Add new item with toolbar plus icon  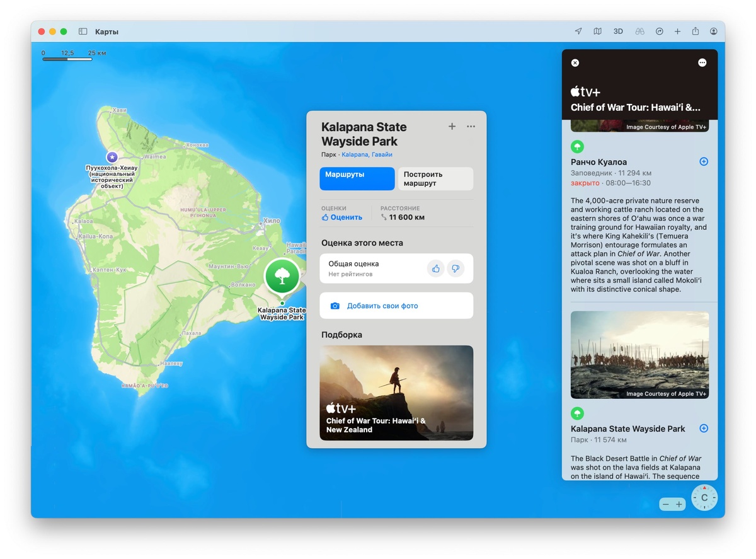677,32
